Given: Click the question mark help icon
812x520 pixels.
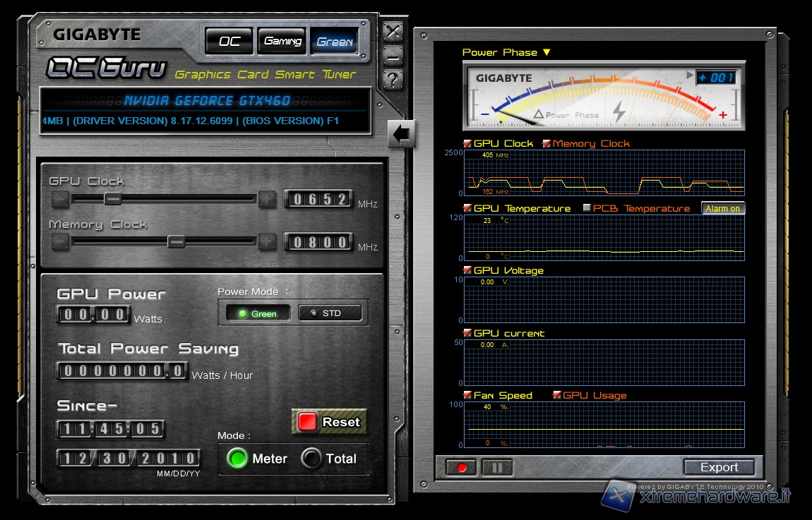Looking at the screenshot, I should tap(393, 78).
